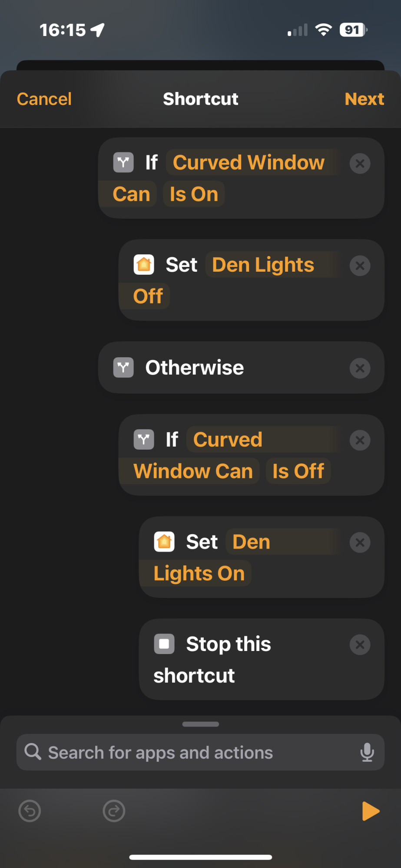Remove the Otherwise block
401x868 pixels.
(x=360, y=368)
